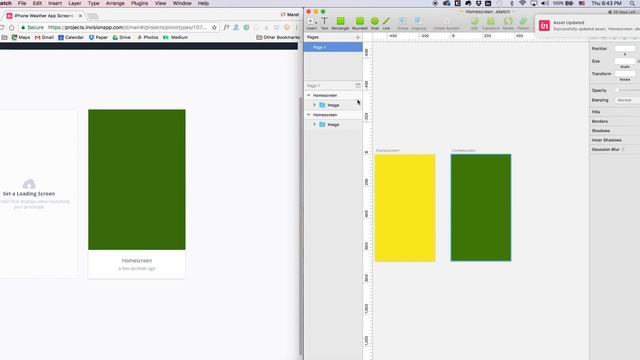Click the Set a Loading Screen link
Viewport: 640px width, 360px height.
pyautogui.click(x=29, y=194)
